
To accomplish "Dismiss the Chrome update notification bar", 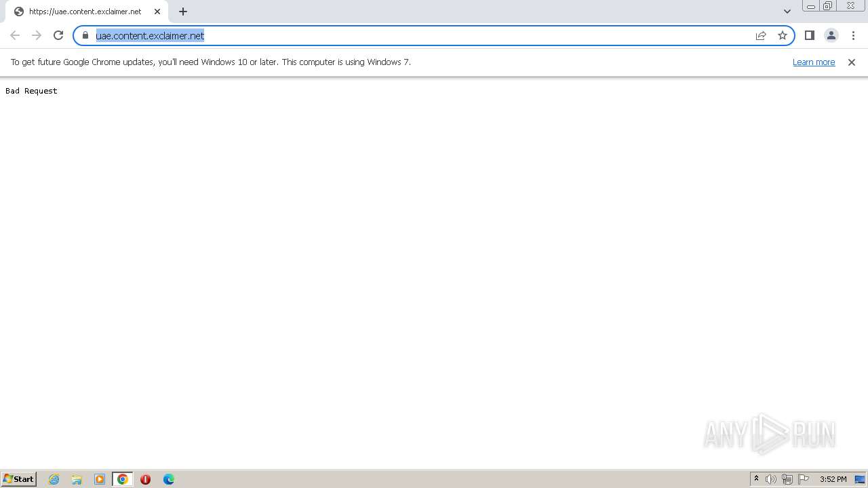I will 852,62.
